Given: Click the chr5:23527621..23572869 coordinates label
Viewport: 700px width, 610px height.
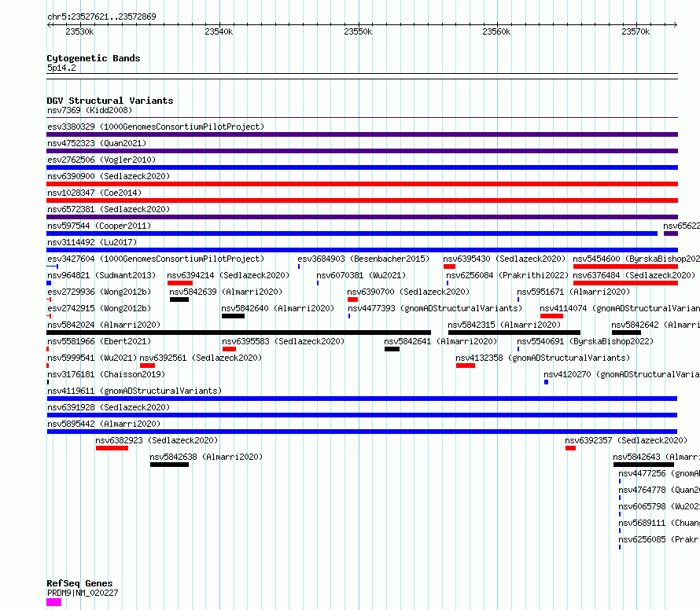Looking at the screenshot, I should pos(101,17).
